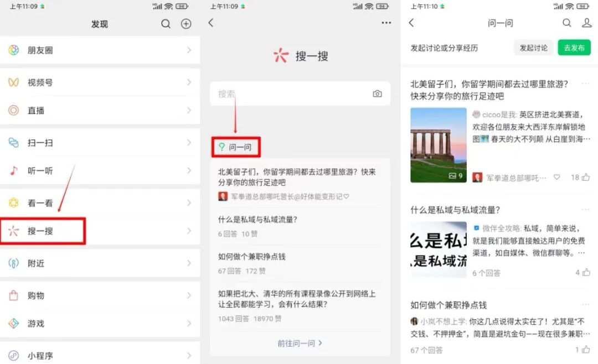The width and height of the screenshot is (598, 364).
Task: Open 如何做个兼职挣点钱 title in 问一问 feed
Action: [448, 305]
